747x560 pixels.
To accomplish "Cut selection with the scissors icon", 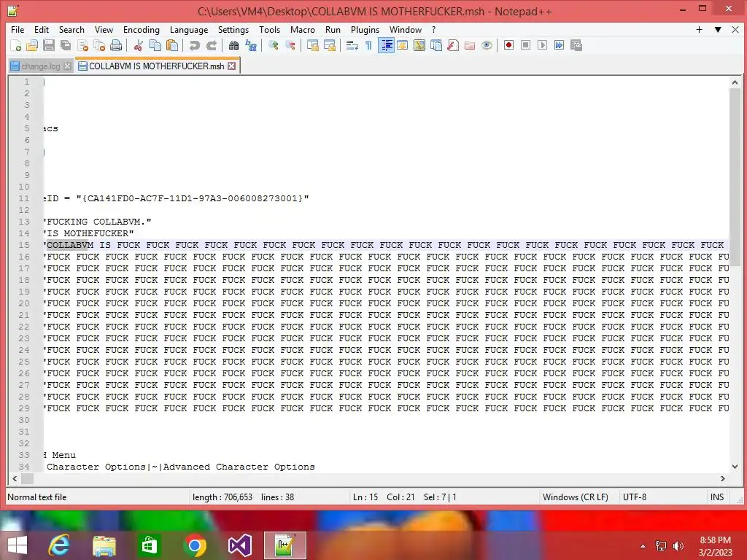I will (x=138, y=45).
